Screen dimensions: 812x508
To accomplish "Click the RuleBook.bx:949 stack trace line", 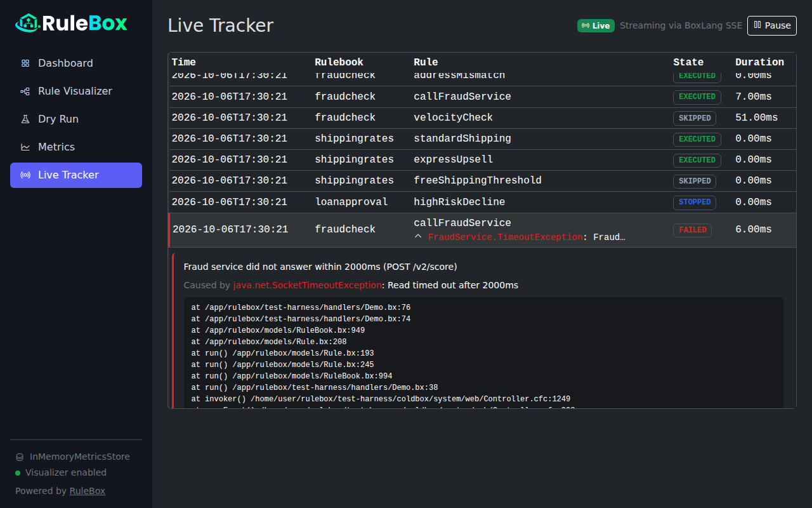I will 278,330.
